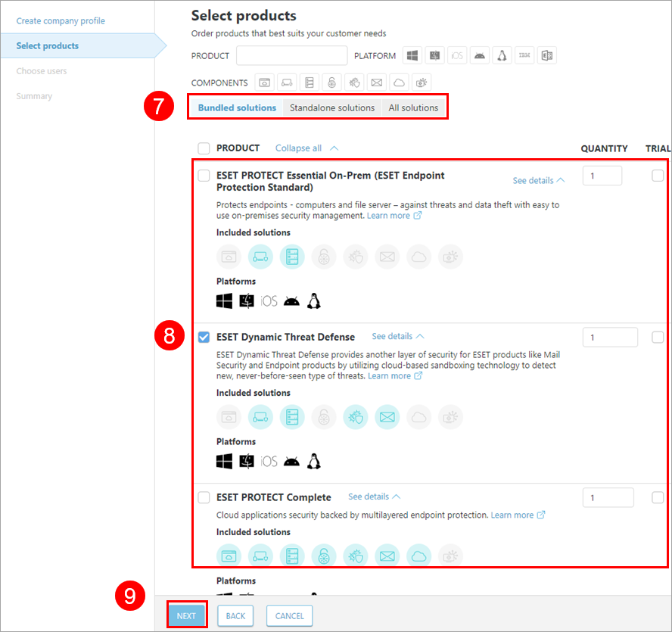Collapse all product details
The height and width of the screenshot is (632, 672).
(306, 148)
